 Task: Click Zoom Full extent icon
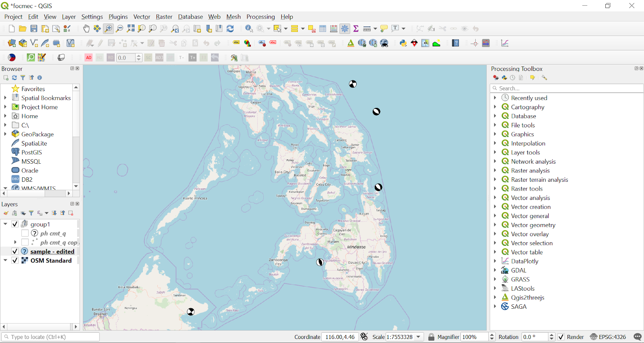pyautogui.click(x=131, y=29)
